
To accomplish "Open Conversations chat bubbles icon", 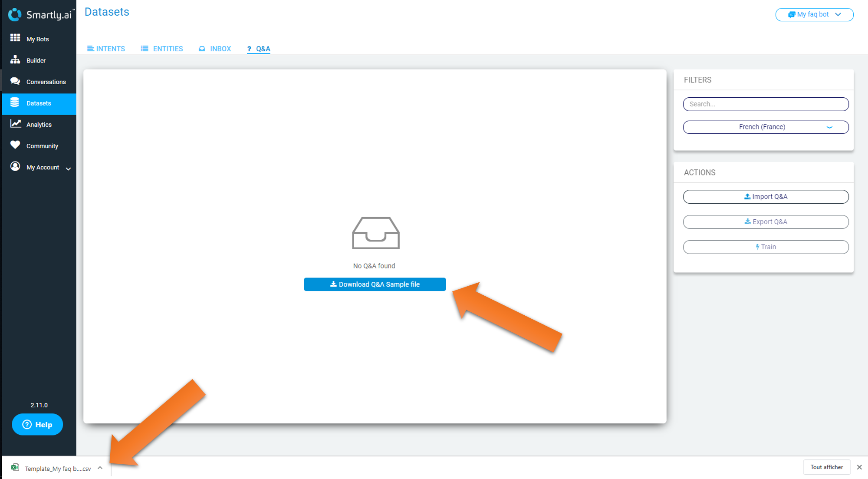I will [15, 81].
